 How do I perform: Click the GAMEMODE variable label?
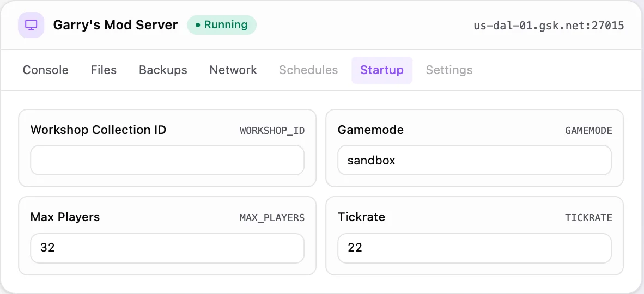588,131
